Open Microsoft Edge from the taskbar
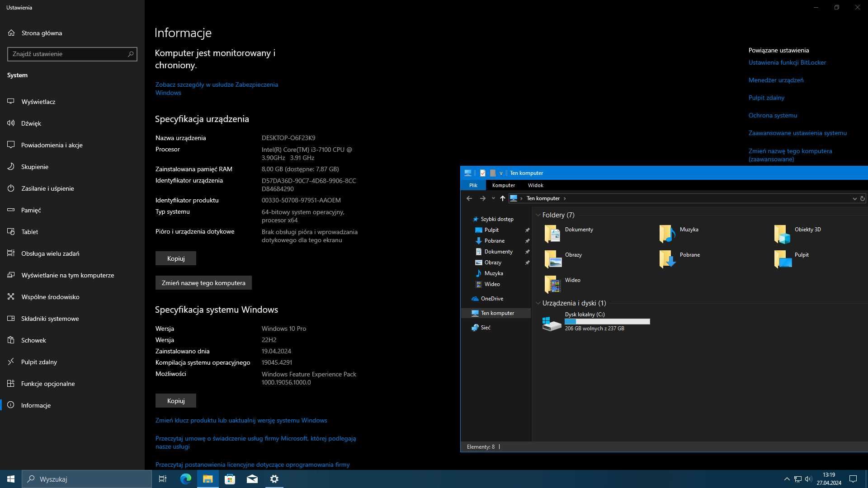This screenshot has height=488, width=868. [186, 479]
